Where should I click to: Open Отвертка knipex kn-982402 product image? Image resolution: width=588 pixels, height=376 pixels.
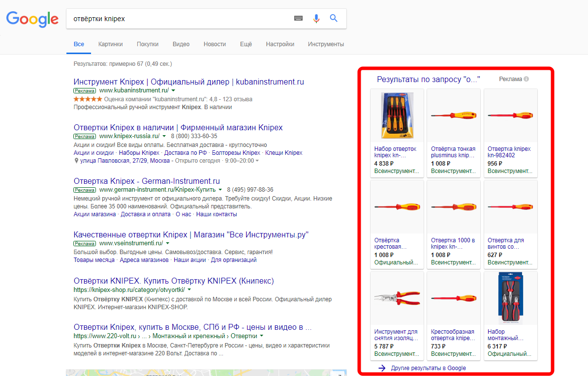point(510,116)
